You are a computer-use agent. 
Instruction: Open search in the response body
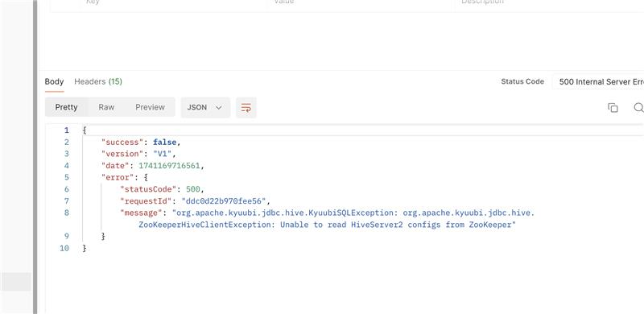pos(638,108)
